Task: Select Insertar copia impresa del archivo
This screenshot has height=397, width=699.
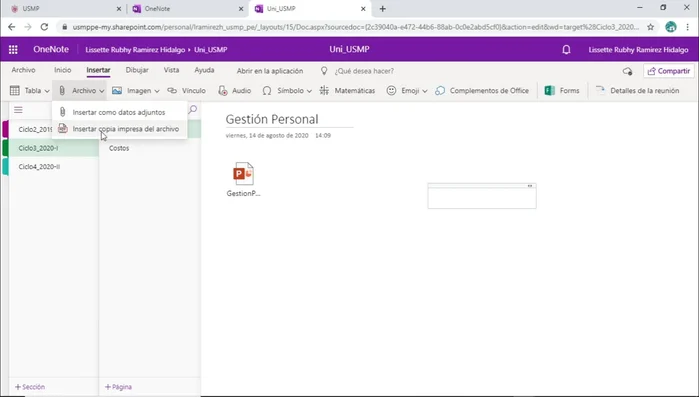Action: point(119,129)
